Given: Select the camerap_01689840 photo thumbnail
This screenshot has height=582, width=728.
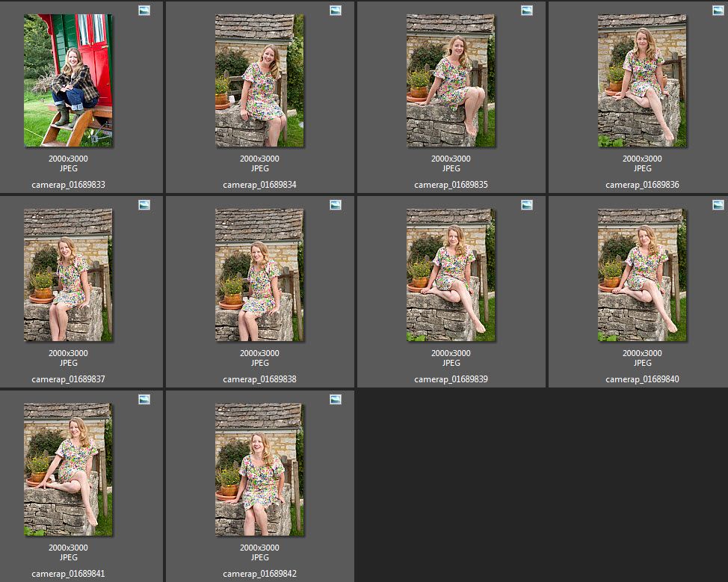Looking at the screenshot, I should pyautogui.click(x=642, y=275).
